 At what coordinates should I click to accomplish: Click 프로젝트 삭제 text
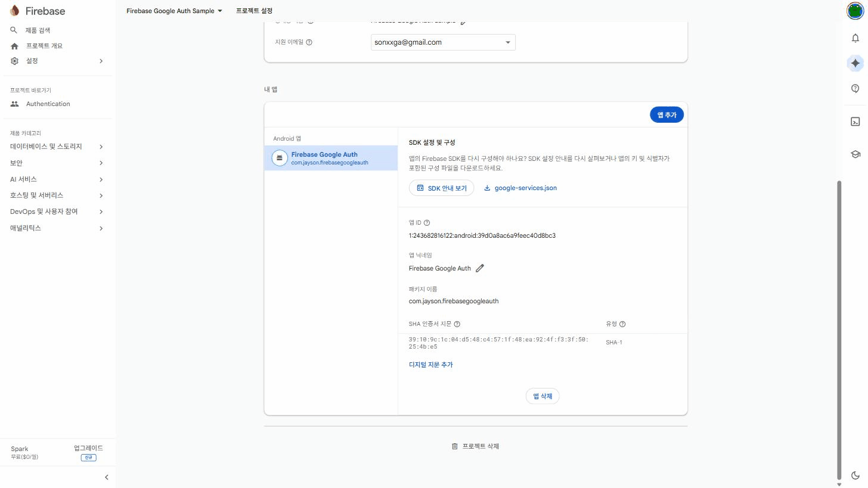coord(480,446)
